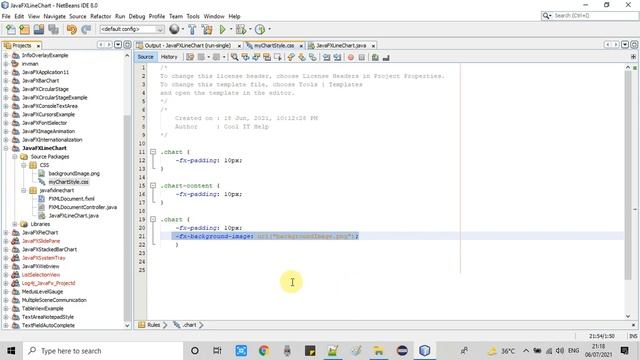
Task: Open the File menu
Action: point(6,16)
